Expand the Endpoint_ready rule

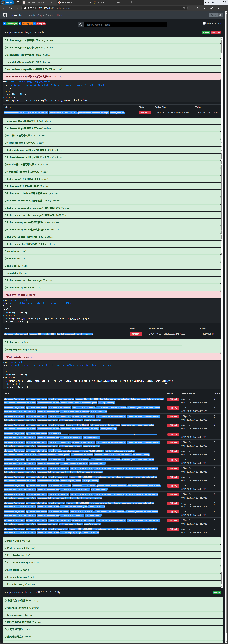coord(112,584)
